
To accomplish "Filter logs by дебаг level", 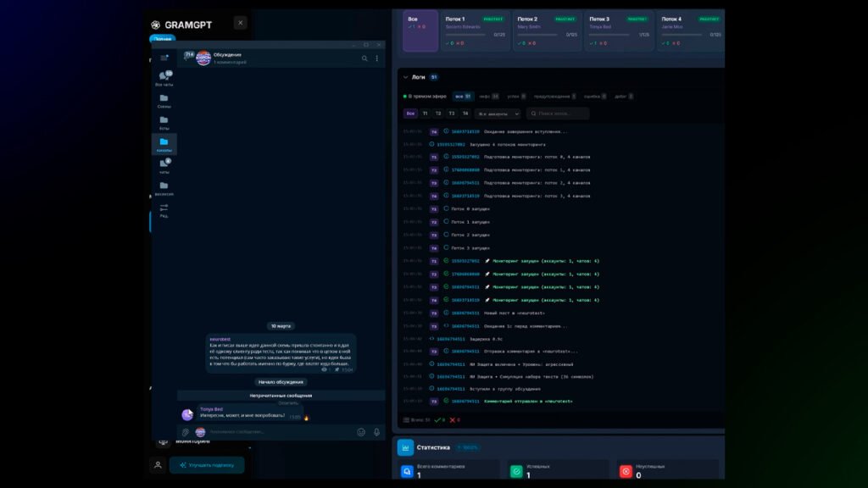I will 624,97.
